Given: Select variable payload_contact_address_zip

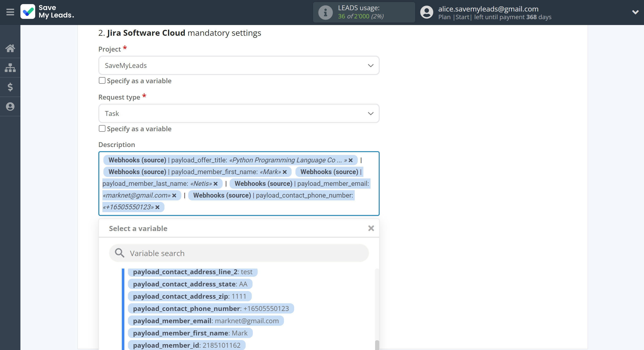Looking at the screenshot, I should tap(190, 296).
